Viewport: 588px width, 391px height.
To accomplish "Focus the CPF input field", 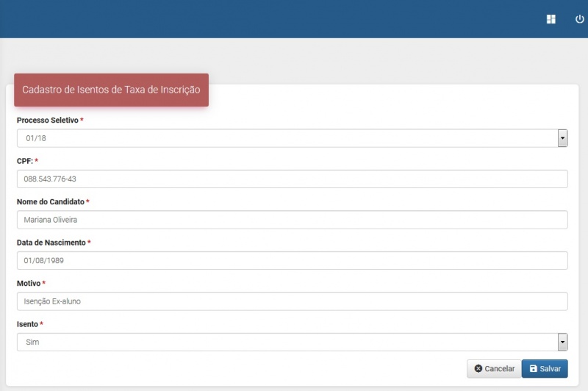I will click(x=292, y=179).
